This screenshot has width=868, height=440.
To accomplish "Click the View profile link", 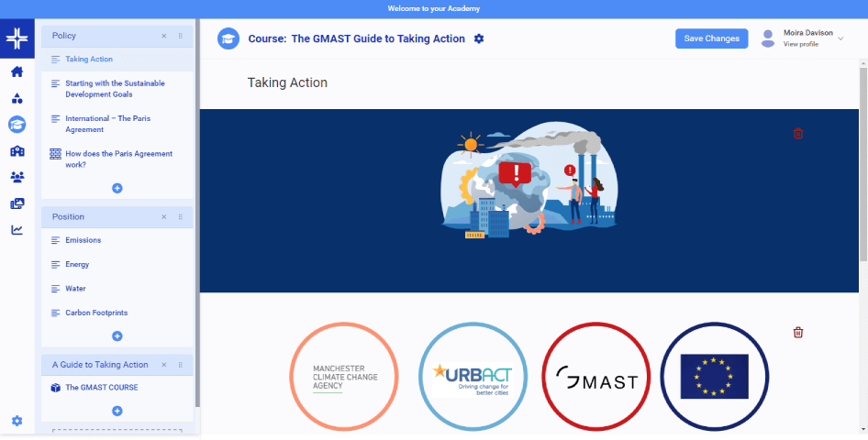I will 800,44.
